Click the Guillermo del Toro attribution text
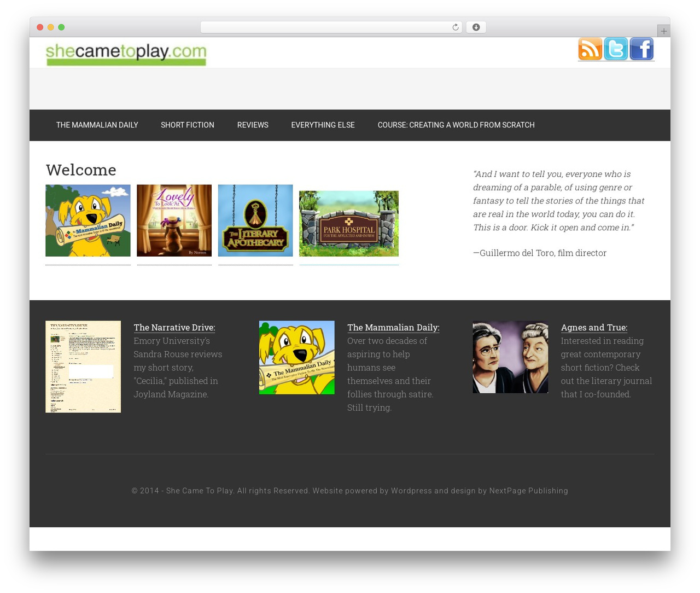Image resolution: width=700 pixels, height=593 pixels. click(540, 253)
